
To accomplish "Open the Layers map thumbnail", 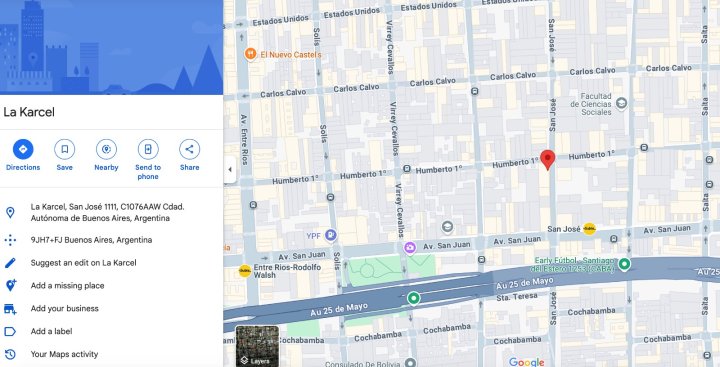I will click(x=257, y=346).
